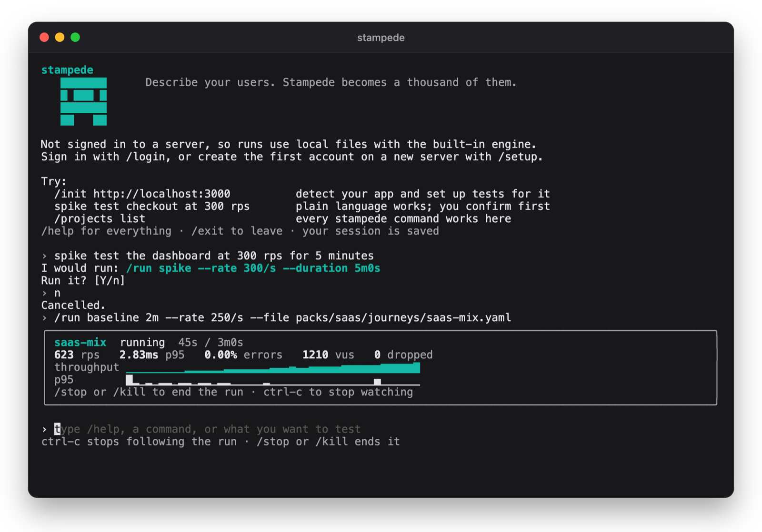Screen dimensions: 762x532
Task: Select the "Cancelled." output line
Action: click(73, 305)
